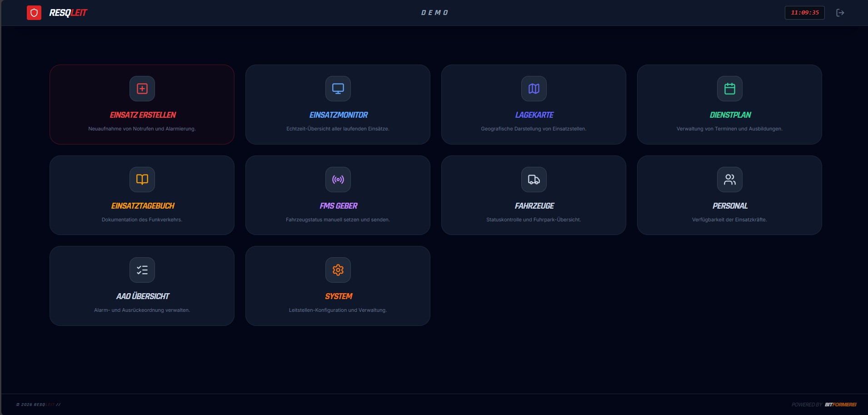The image size is (868, 415).
Task: Click the FMS Geber radio signal icon
Action: pos(338,180)
